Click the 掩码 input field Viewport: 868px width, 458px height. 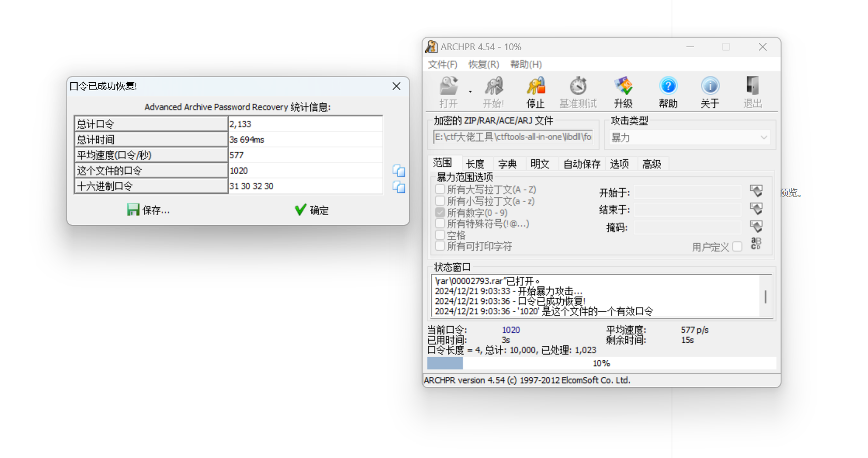pos(687,227)
